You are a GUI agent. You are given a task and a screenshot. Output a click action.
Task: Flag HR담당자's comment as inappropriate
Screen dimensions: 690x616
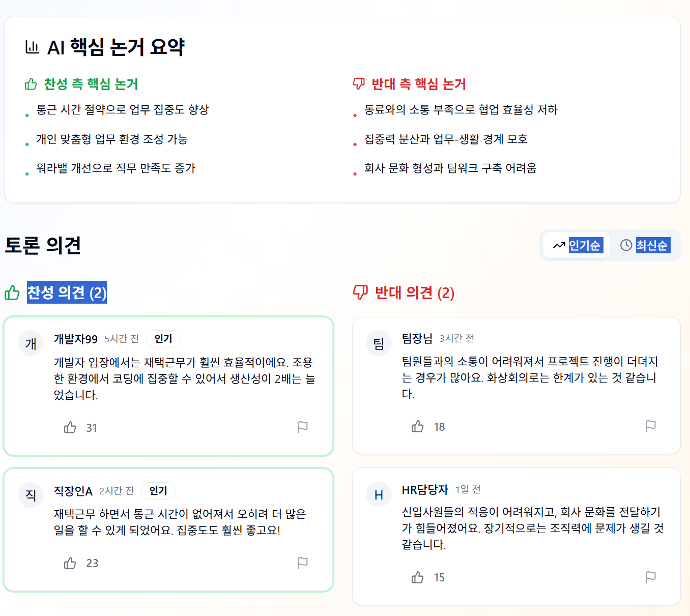pos(650,577)
